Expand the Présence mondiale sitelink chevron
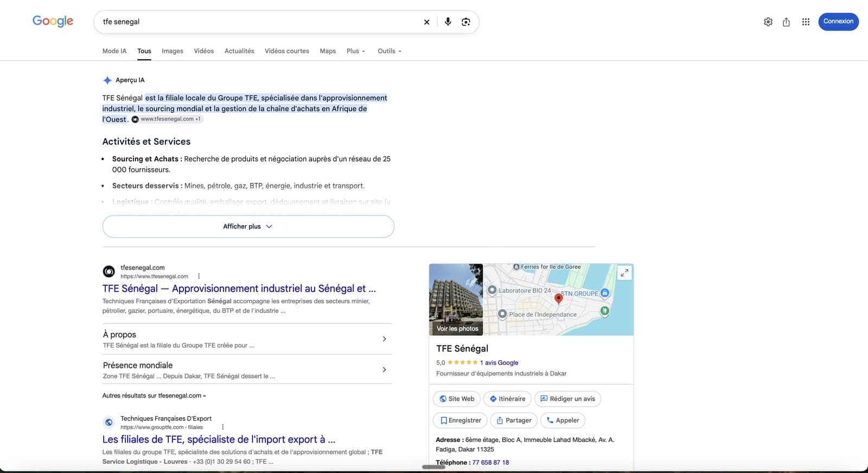 click(384, 370)
